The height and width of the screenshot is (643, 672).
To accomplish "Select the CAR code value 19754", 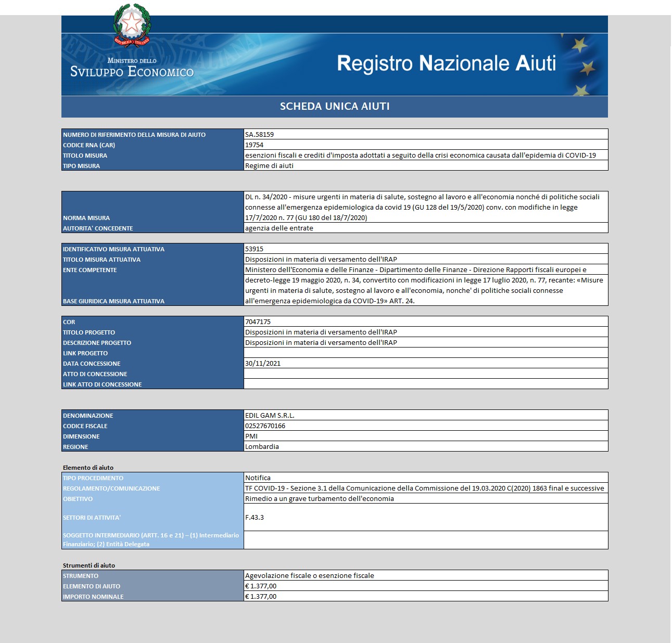I will (x=254, y=145).
